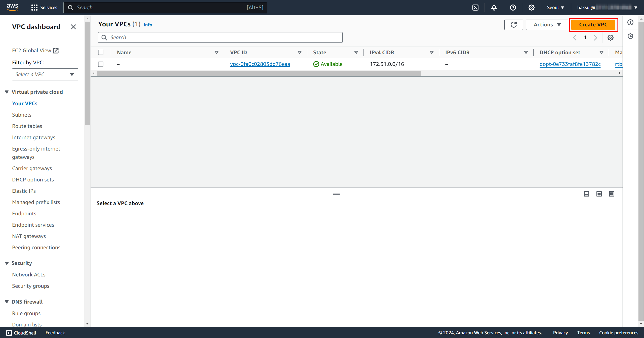Screen dimensions: 644x338
Task: Click the help question mark icon
Action: (x=513, y=8)
